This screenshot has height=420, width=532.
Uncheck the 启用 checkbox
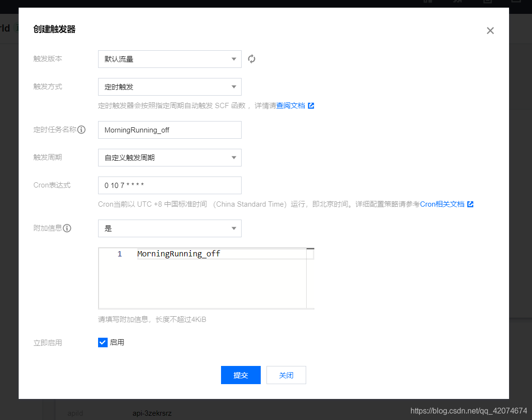point(102,342)
